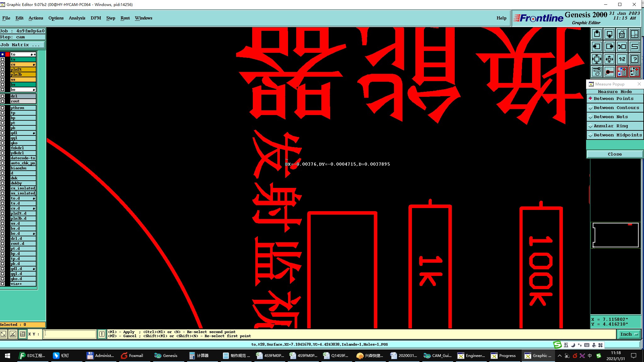
Task: Toggle the checkbox for drl layer
Action: (x=3, y=96)
